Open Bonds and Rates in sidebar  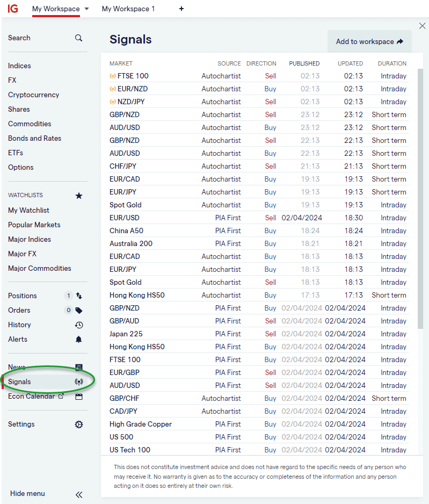coord(35,138)
